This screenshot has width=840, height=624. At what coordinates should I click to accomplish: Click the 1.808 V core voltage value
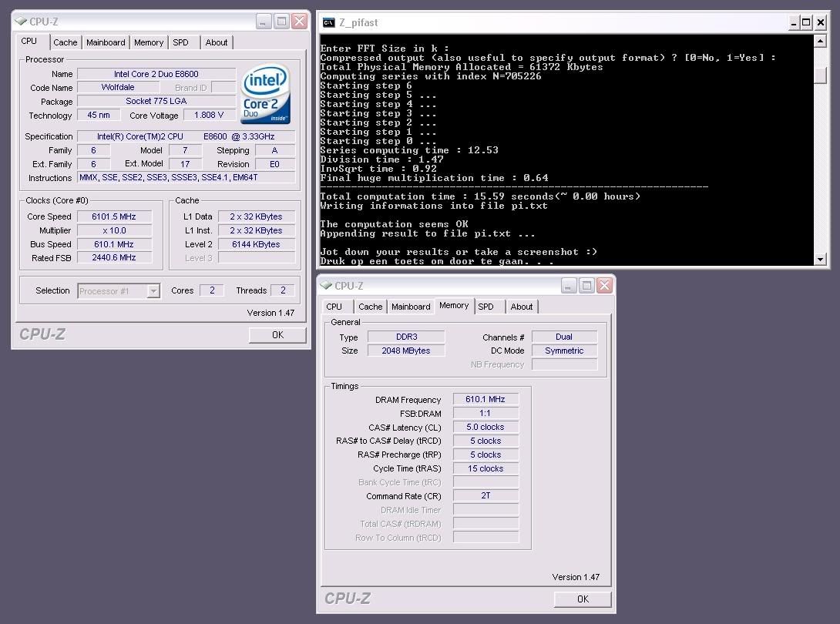(x=209, y=115)
